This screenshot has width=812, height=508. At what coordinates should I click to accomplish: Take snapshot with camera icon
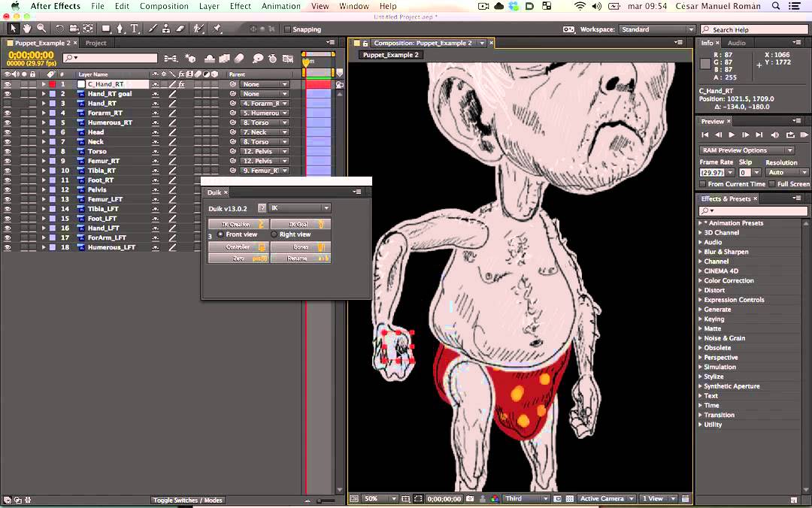click(x=470, y=499)
